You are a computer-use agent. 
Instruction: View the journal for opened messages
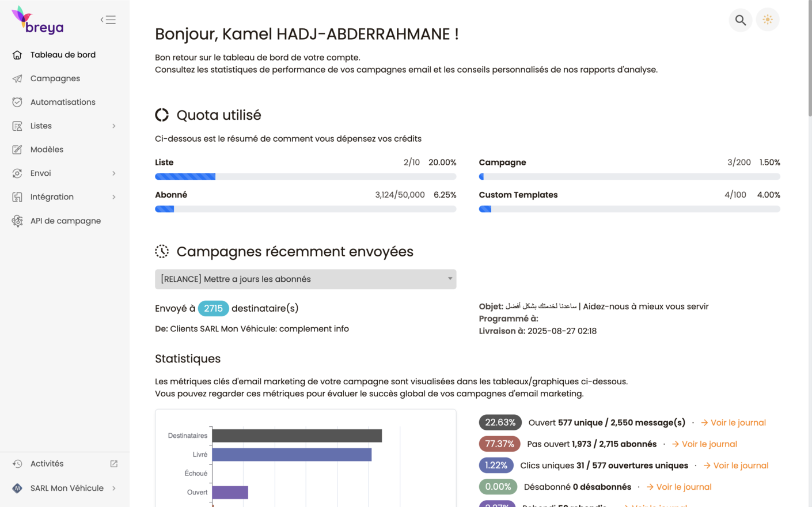pyautogui.click(x=733, y=423)
